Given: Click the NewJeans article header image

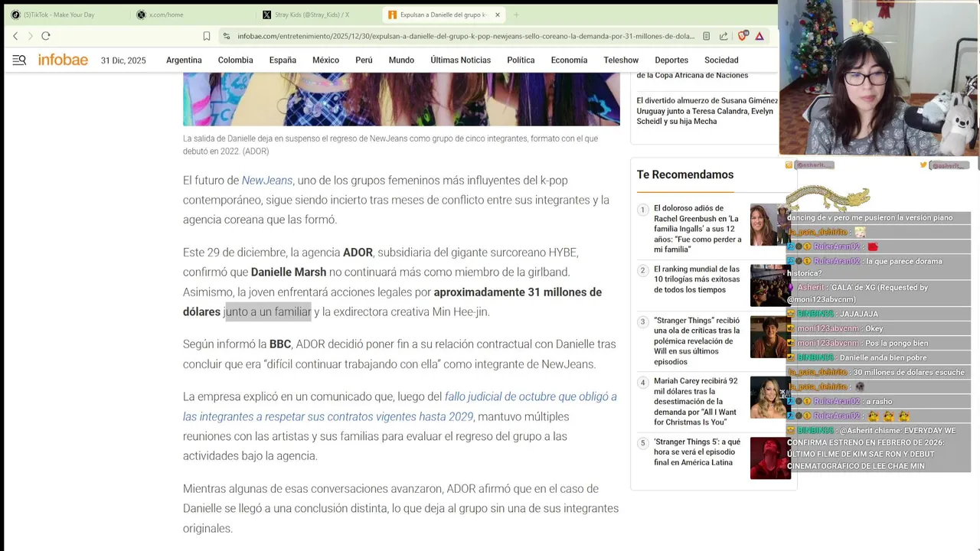Looking at the screenshot, I should 401,99.
